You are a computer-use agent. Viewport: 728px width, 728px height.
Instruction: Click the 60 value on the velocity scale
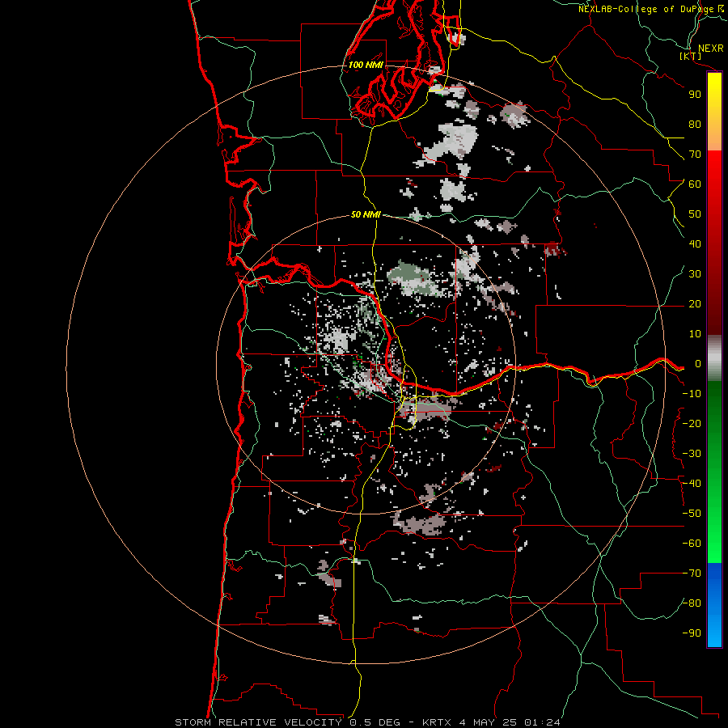(x=695, y=184)
